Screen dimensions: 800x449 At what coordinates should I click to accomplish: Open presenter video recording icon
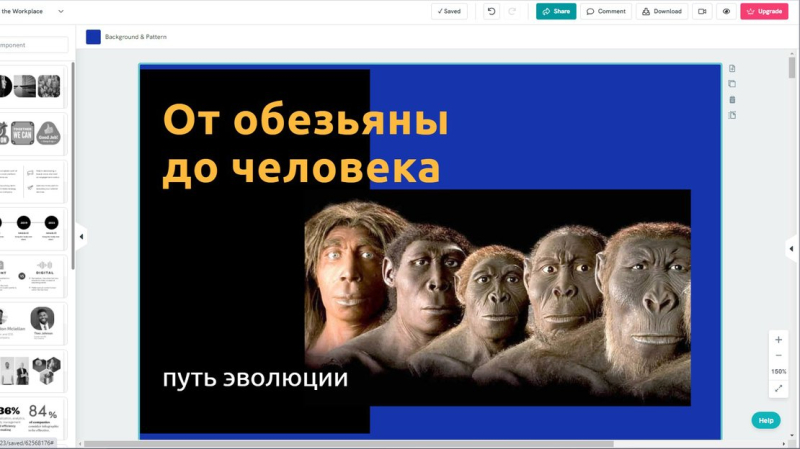coord(702,11)
